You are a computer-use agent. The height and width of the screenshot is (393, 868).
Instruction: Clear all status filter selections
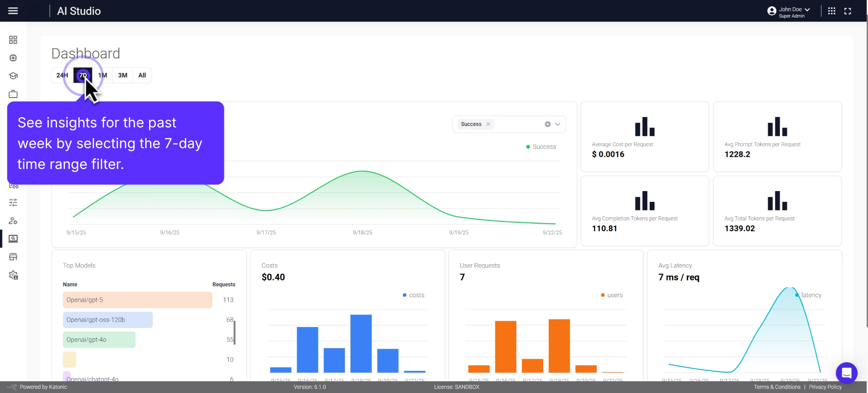[547, 124]
